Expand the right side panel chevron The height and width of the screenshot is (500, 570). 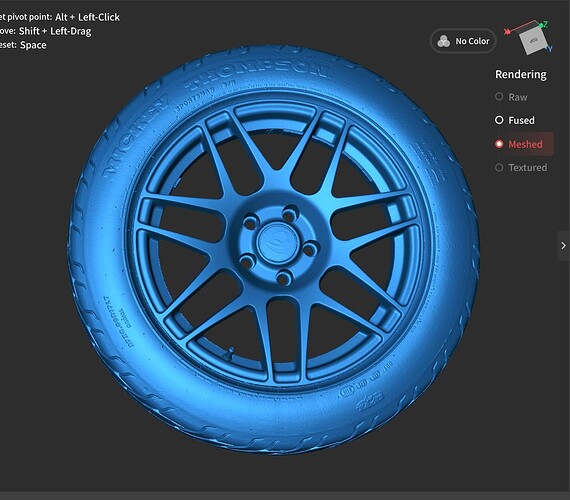point(563,245)
